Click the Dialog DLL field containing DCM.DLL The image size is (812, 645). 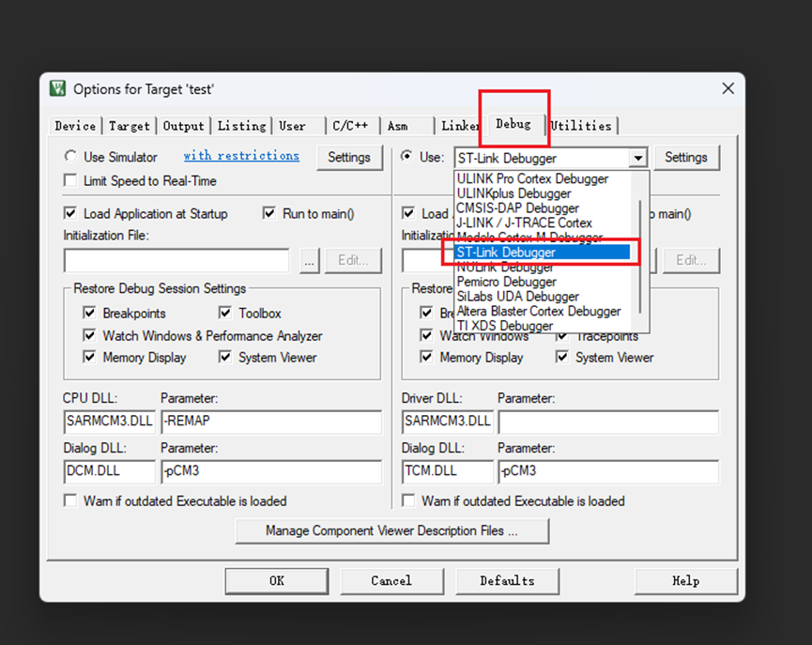tap(109, 471)
